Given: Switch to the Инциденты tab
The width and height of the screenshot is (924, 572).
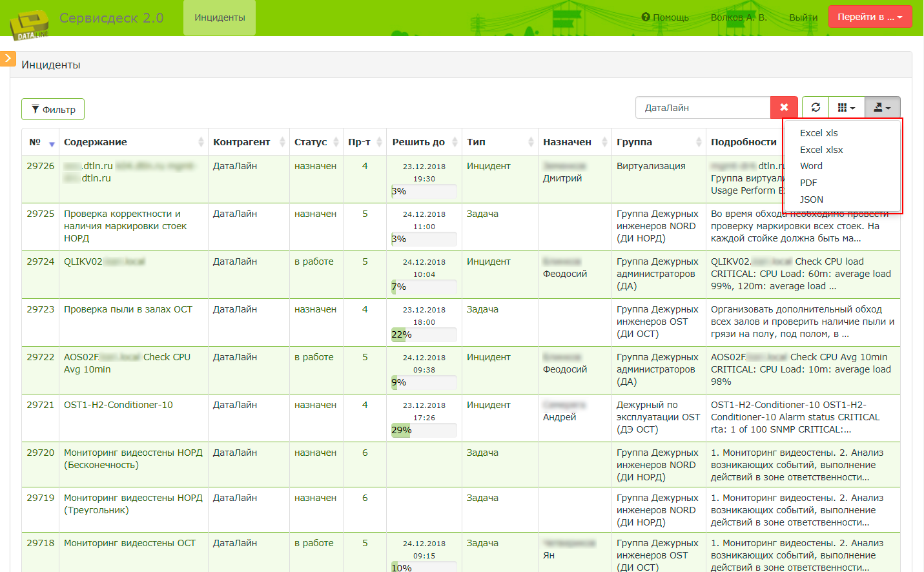Looking at the screenshot, I should click(220, 17).
